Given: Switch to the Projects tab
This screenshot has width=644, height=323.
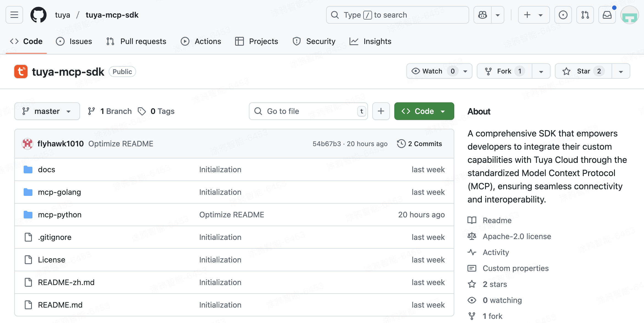Looking at the screenshot, I should pyautogui.click(x=257, y=41).
